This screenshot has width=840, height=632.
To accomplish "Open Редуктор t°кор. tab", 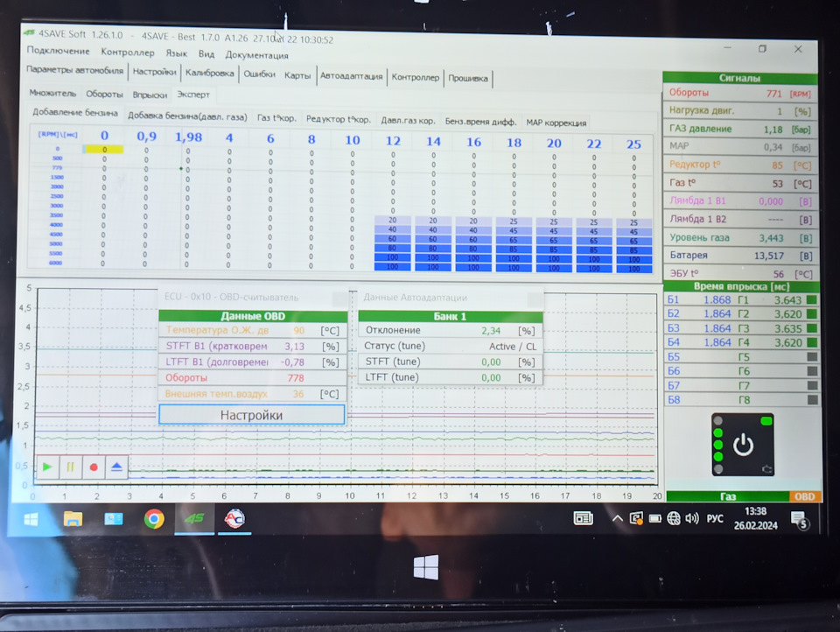I will click(338, 120).
